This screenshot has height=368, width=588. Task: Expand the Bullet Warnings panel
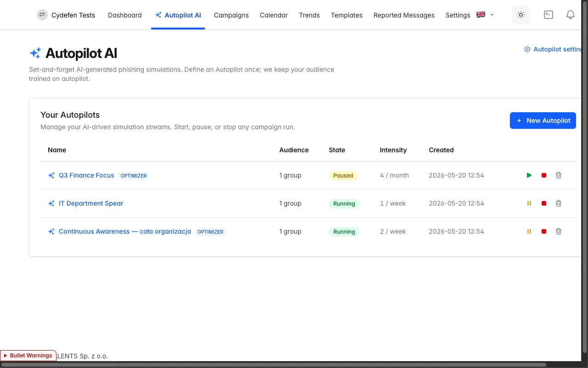28,356
